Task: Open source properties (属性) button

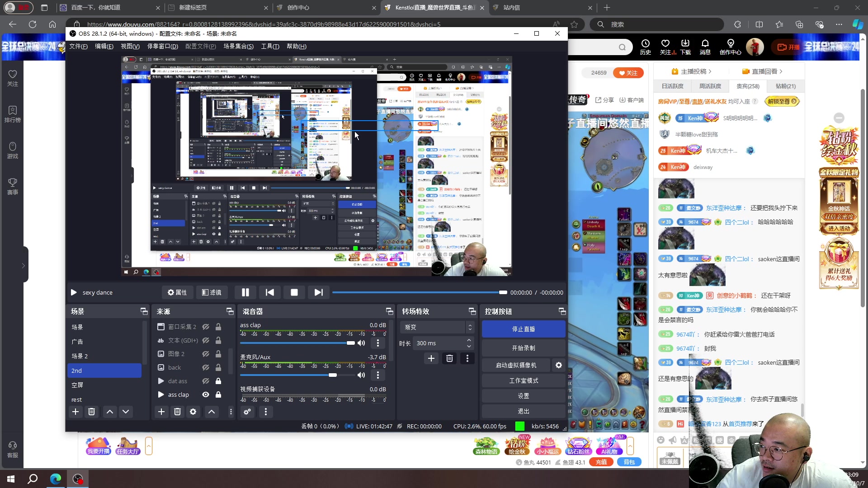Action: (x=177, y=292)
